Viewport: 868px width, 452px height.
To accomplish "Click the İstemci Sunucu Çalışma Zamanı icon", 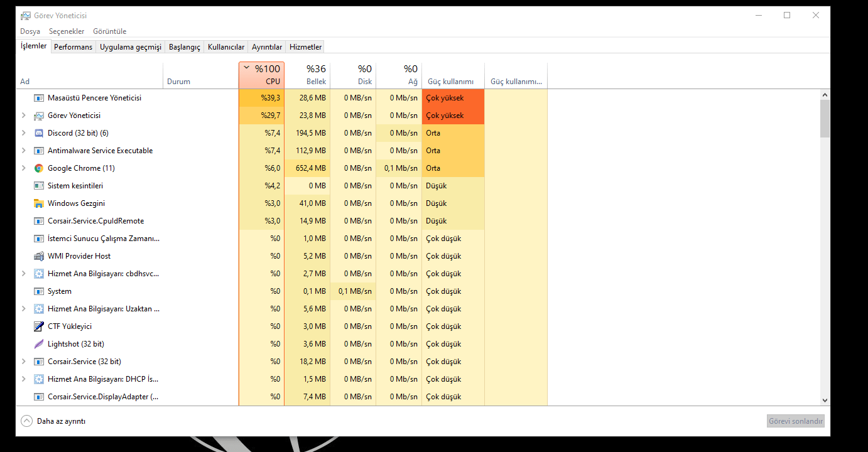I will pyautogui.click(x=39, y=239).
